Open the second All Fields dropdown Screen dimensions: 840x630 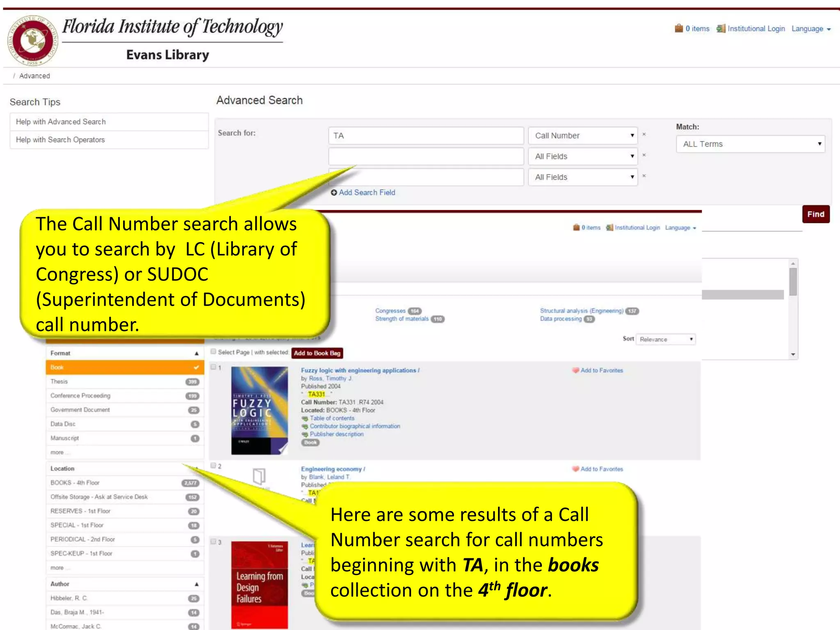pos(583,156)
